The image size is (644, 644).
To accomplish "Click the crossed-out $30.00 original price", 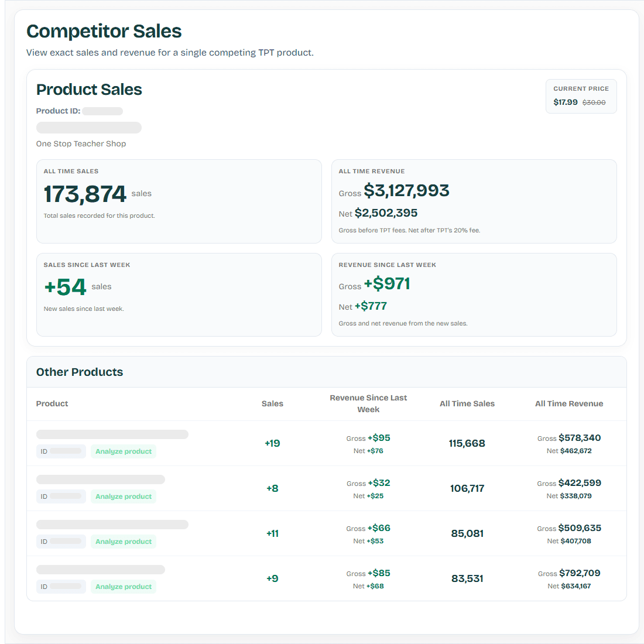I will coord(594,102).
